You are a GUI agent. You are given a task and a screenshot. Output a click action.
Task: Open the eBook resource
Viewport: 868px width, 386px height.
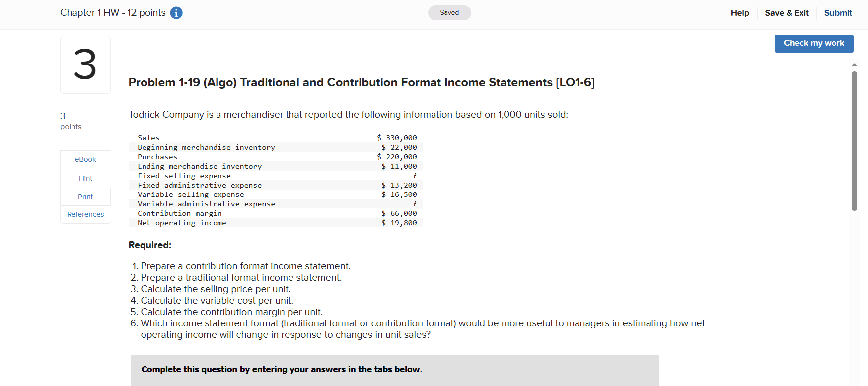[85, 159]
